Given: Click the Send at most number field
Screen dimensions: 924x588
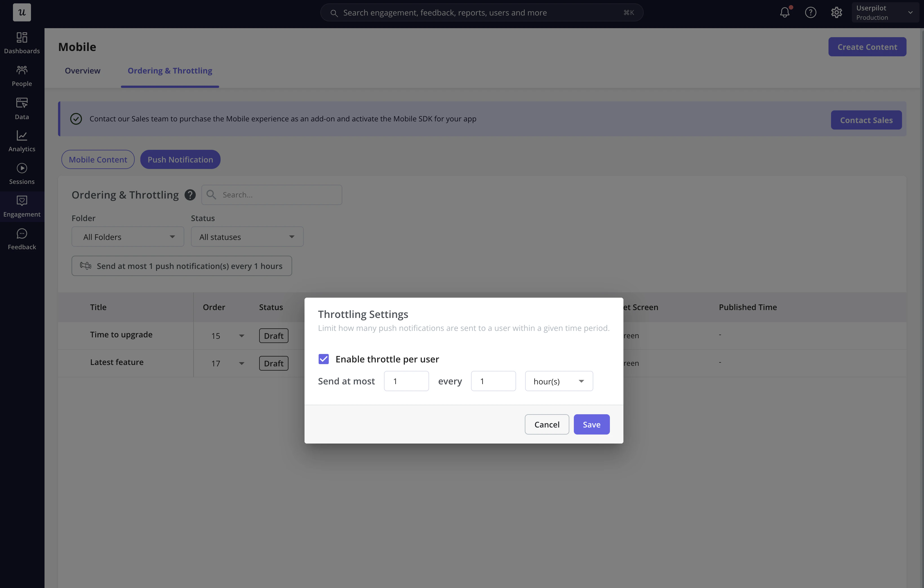Looking at the screenshot, I should click(x=406, y=381).
